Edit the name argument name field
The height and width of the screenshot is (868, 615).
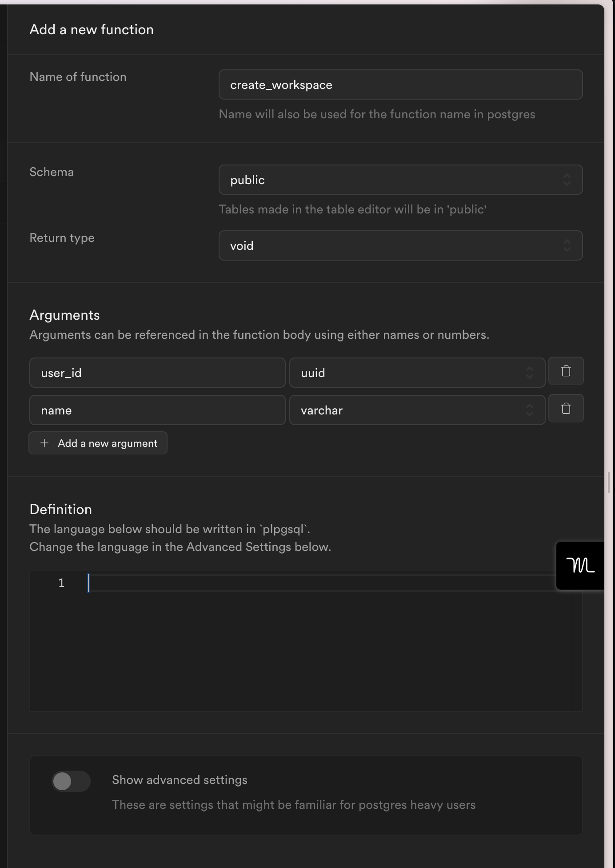157,410
